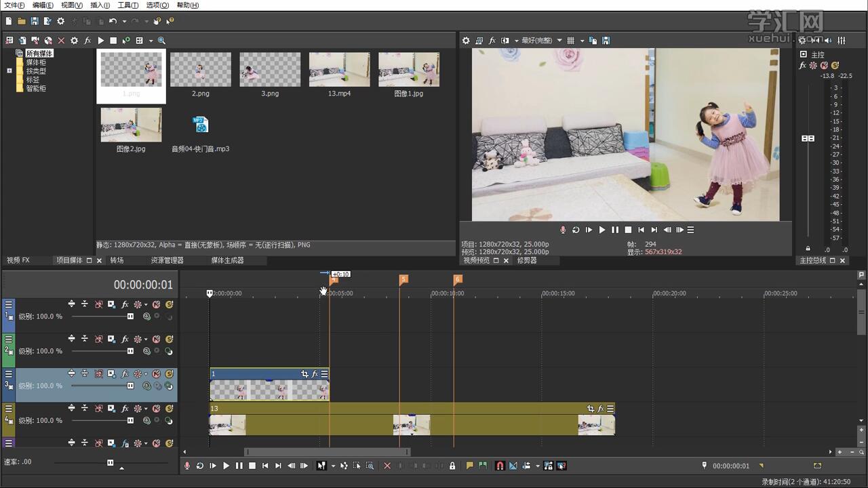Remove selected media with the red X
The image size is (868, 488).
coord(62,41)
